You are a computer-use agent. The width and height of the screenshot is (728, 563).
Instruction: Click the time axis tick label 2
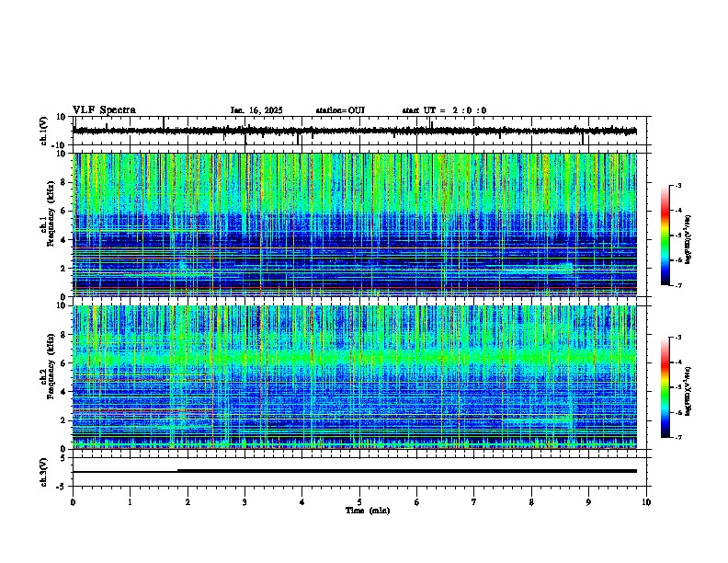188,502
